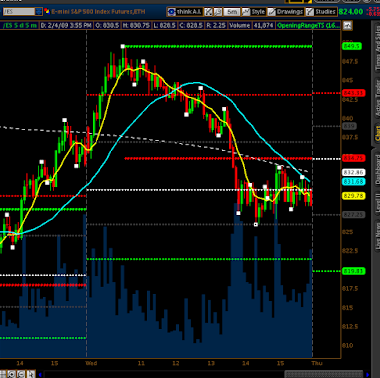This screenshot has height=378, width=380.
Task: Click the /ES symbol input field
Action: [x=19, y=12]
